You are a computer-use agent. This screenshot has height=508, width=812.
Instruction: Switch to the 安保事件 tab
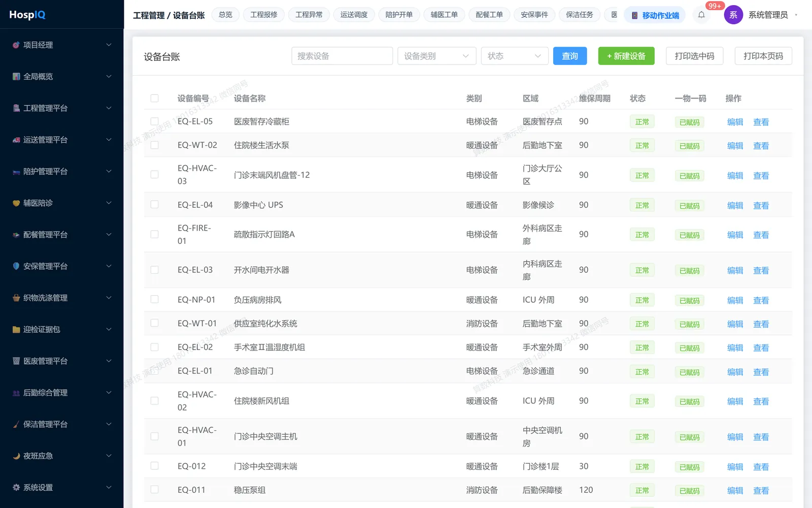pos(534,15)
